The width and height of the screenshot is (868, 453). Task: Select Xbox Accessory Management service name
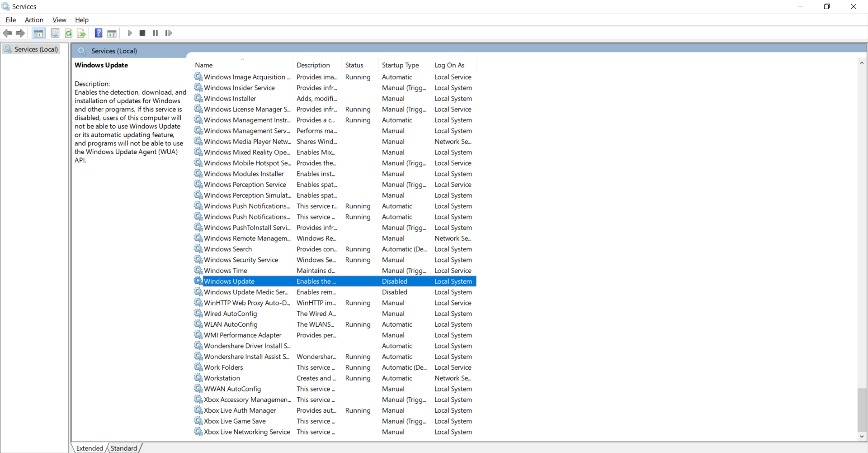point(248,400)
